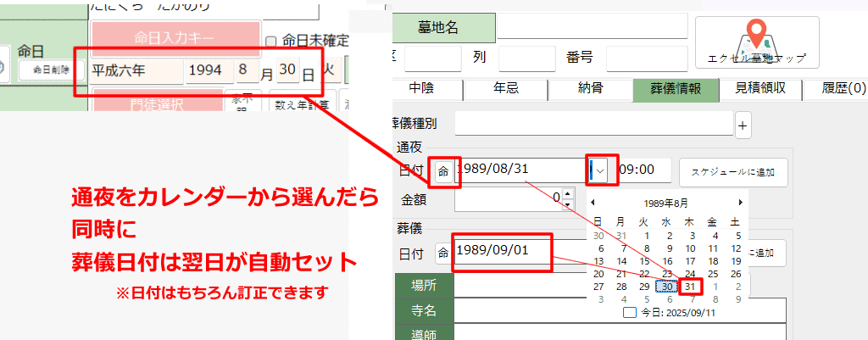Click the 命 button next to funeral date
Viewport: 868px width, 340px height.
[443, 252]
